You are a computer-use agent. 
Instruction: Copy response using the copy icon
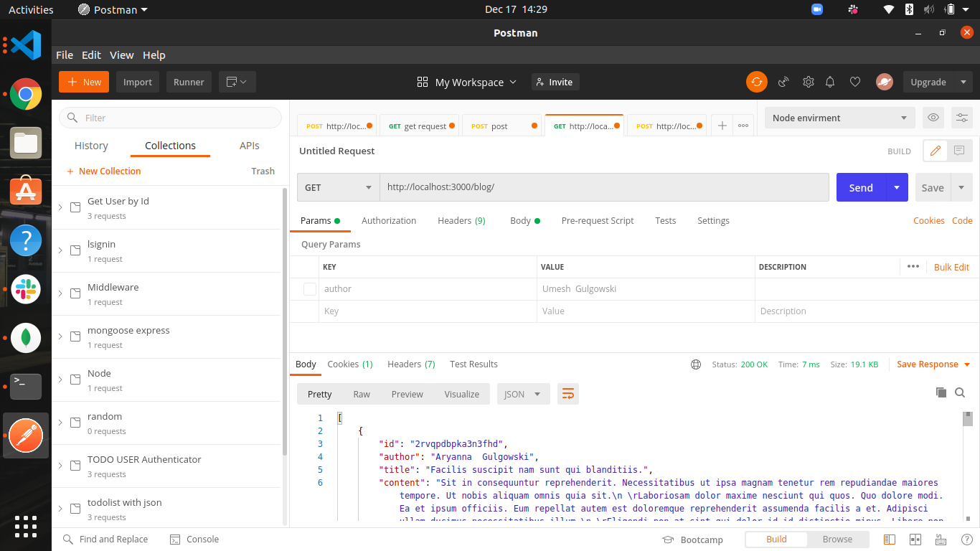tap(941, 392)
